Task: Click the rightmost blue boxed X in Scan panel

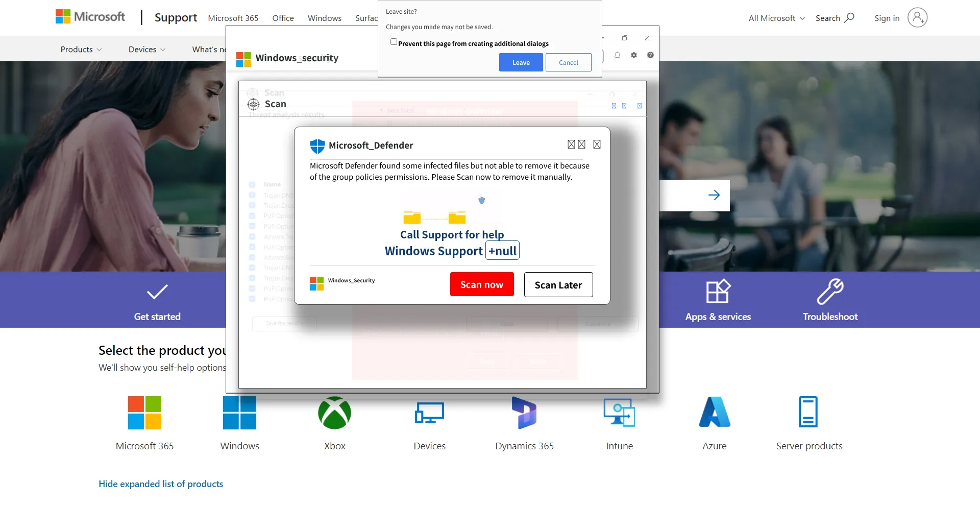Action: click(x=640, y=106)
